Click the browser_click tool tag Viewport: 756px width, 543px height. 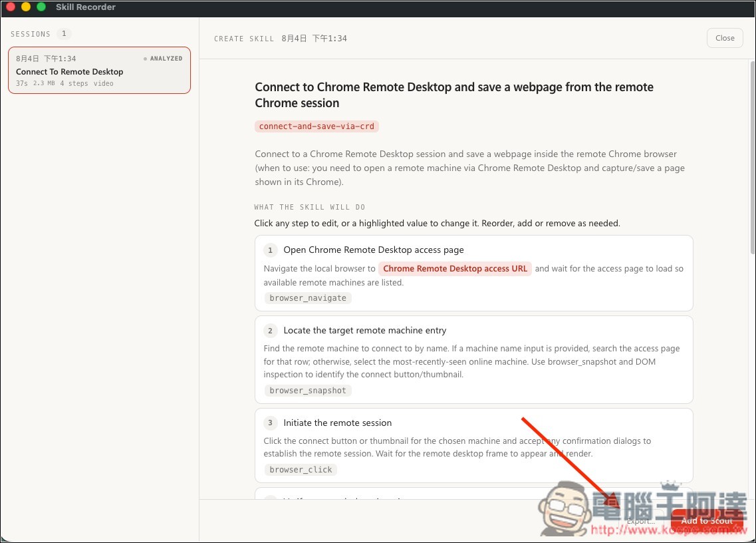[301, 470]
